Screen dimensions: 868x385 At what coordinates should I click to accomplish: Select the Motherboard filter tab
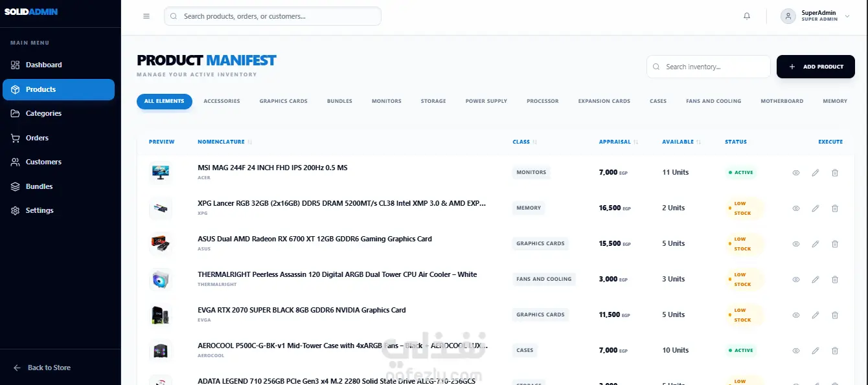tap(782, 101)
